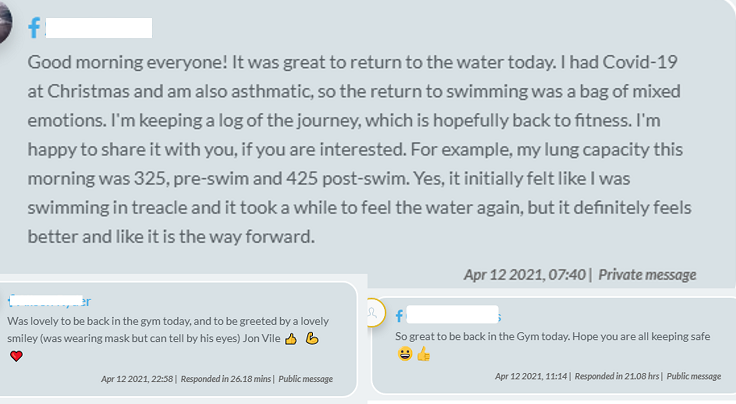Click 'Responded in 21.08 hrs' text
The height and width of the screenshot is (404, 736).
coord(615,376)
